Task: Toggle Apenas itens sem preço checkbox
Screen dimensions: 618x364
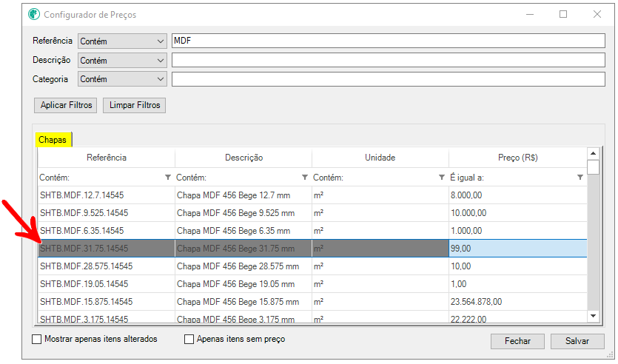Action: (x=189, y=340)
